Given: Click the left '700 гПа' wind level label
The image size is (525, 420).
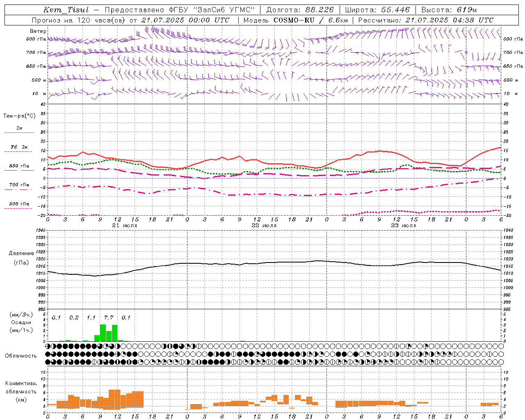Looking at the screenshot, I should point(36,52).
